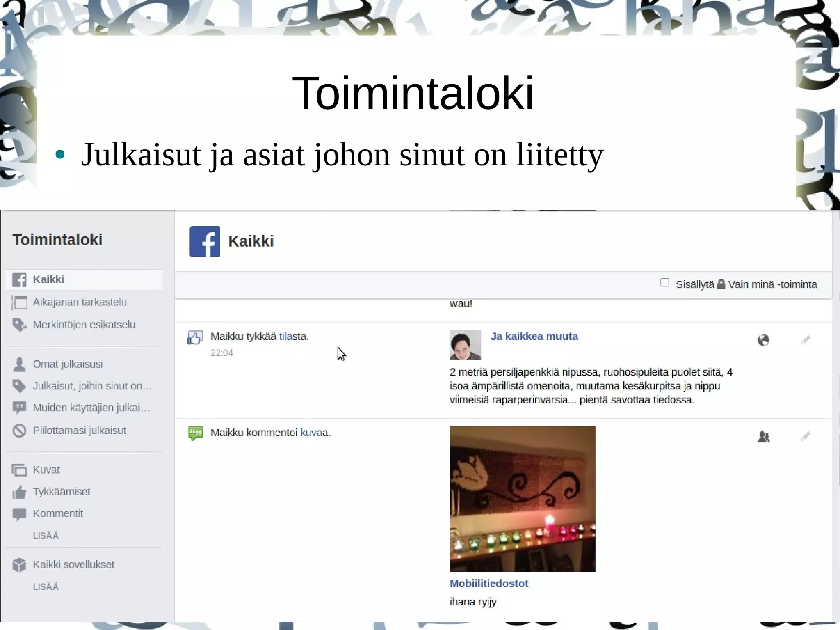
Task: Open the Ja kaikkea muuta profile link
Action: [x=534, y=337]
